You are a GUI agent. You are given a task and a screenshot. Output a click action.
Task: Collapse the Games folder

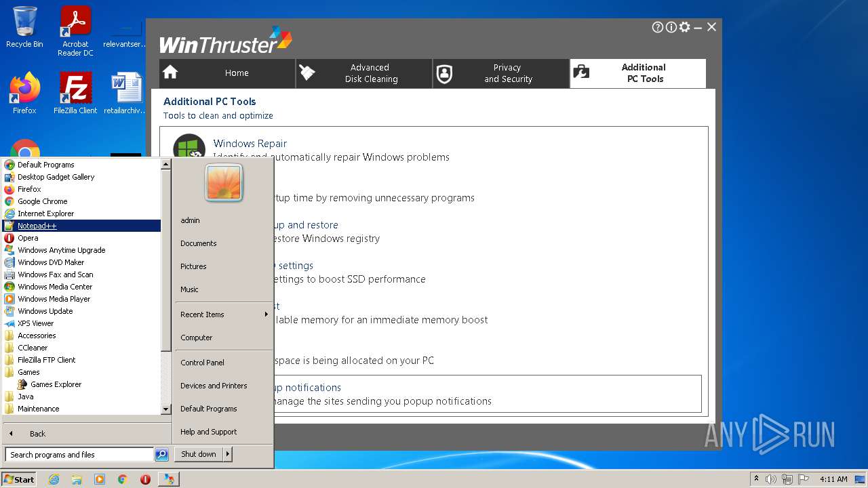coord(28,372)
